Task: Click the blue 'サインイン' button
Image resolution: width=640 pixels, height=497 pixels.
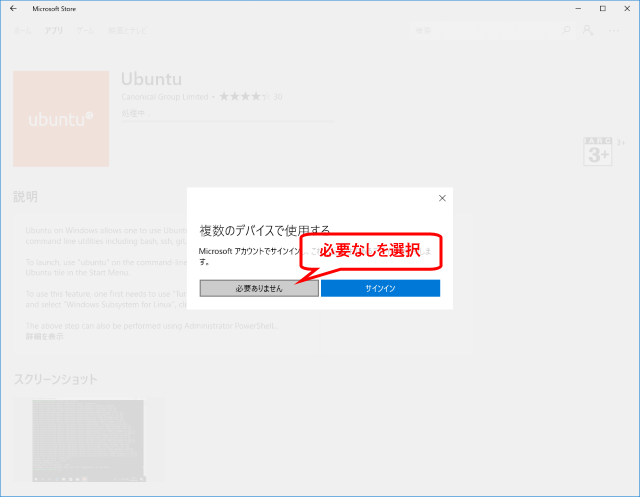Action: [380, 288]
